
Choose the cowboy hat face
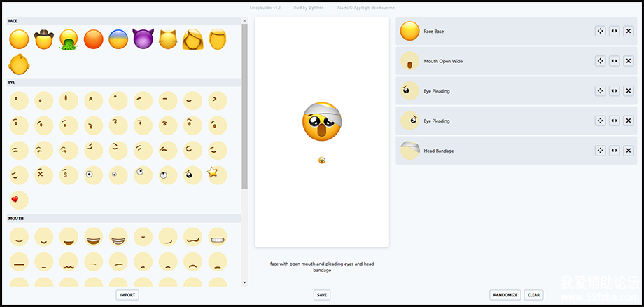[x=44, y=39]
